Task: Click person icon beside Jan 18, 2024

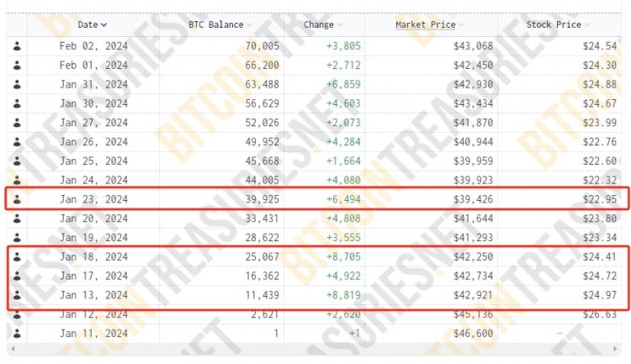Action: [x=17, y=256]
